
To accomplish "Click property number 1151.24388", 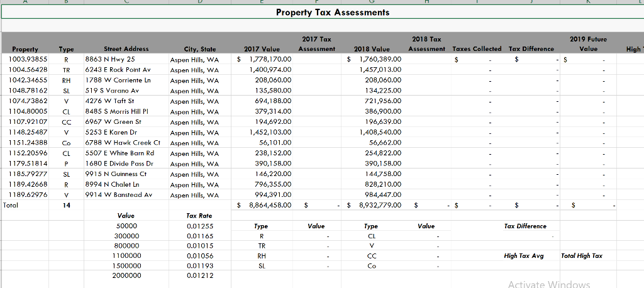I will [x=28, y=143].
